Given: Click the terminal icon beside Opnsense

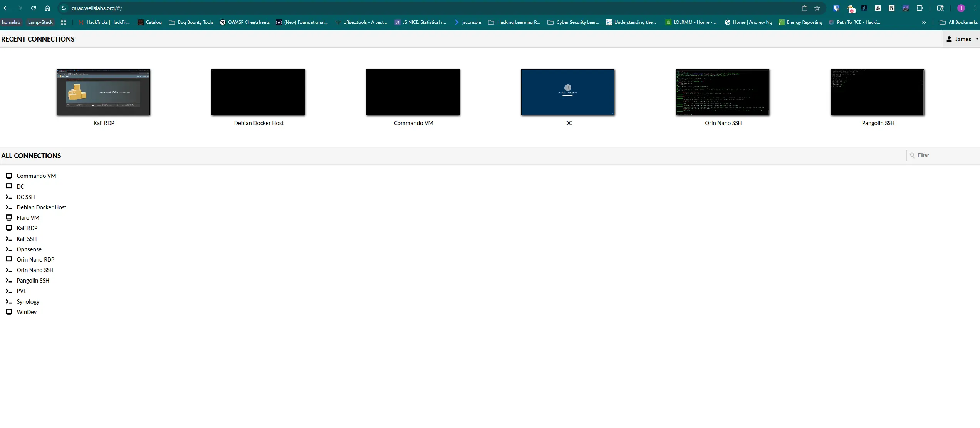Looking at the screenshot, I should point(9,249).
